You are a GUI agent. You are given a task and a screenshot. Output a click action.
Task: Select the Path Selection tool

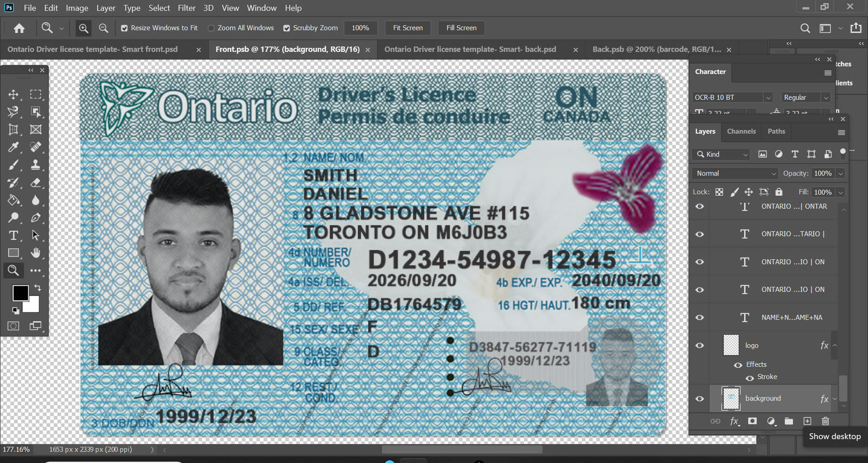pos(36,235)
